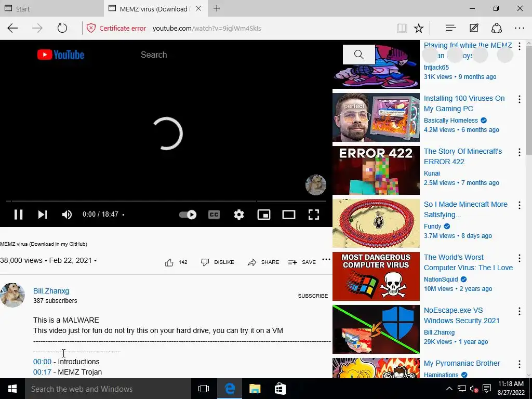Enable miniplayer mode
The height and width of the screenshot is (399, 532).
[264, 215]
